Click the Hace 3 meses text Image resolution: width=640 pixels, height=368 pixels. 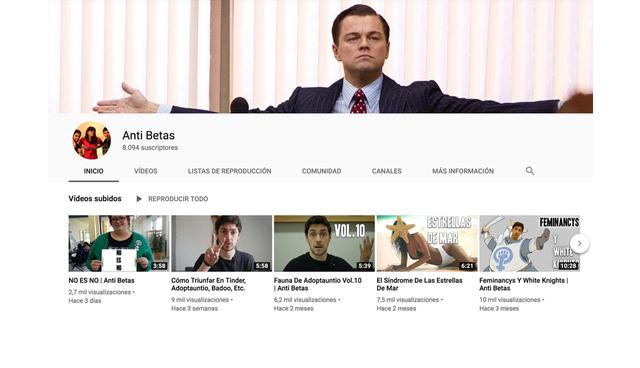pos(499,308)
